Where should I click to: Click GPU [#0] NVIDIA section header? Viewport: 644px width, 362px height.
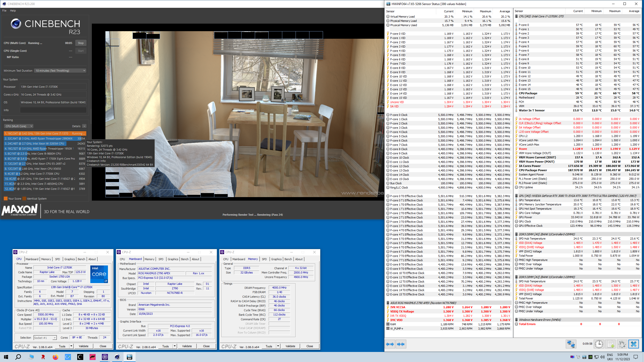(x=577, y=196)
